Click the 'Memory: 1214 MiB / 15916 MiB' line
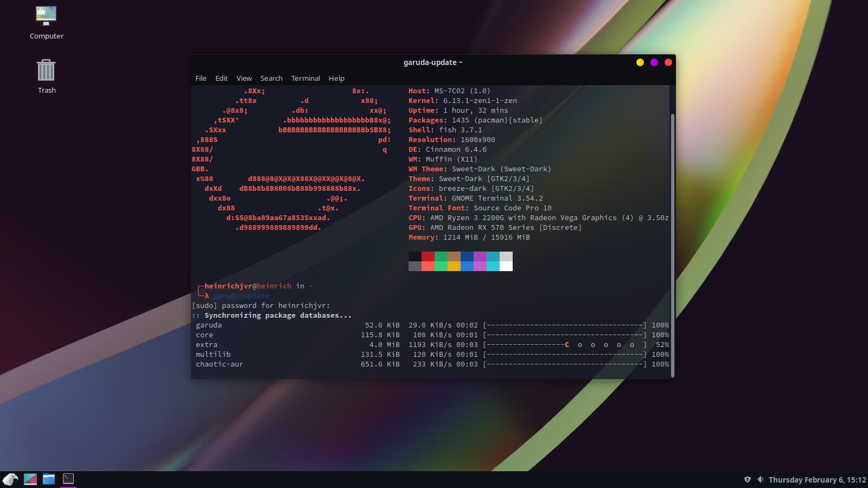The width and height of the screenshot is (868, 488). [469, 237]
